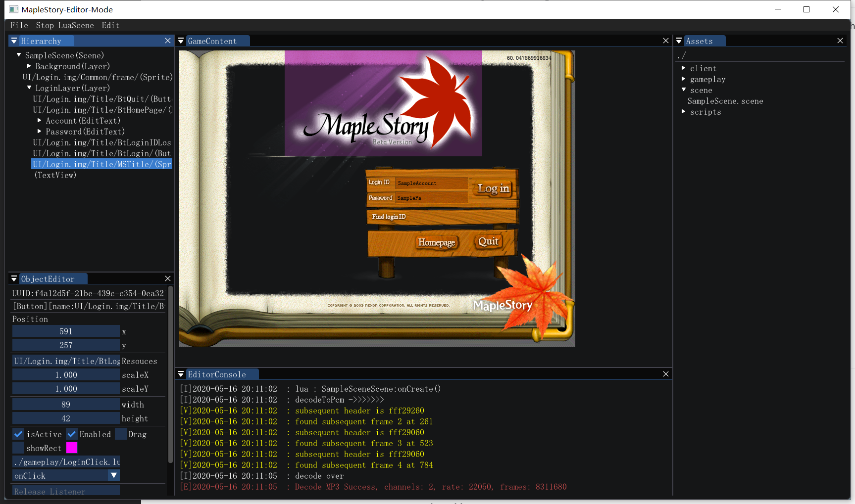The width and height of the screenshot is (855, 504).
Task: Edit the Position y value 257
Action: pos(66,345)
